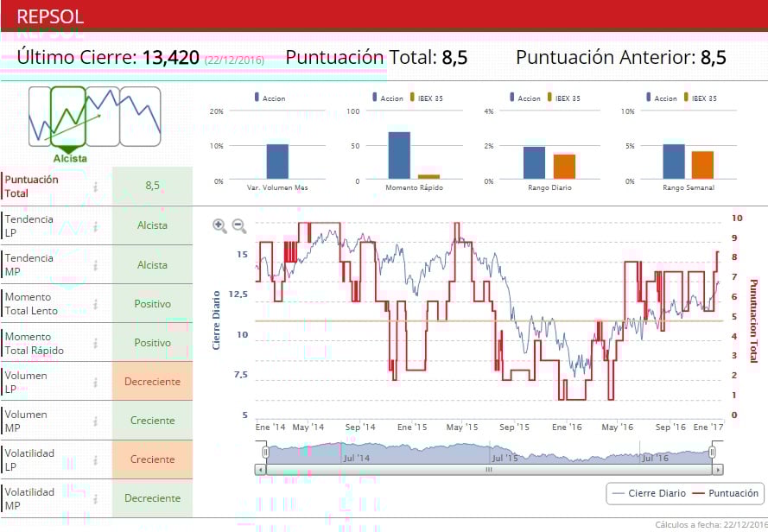Click Decreciente cell for Volumen LP
768x532 pixels.
coord(152,382)
